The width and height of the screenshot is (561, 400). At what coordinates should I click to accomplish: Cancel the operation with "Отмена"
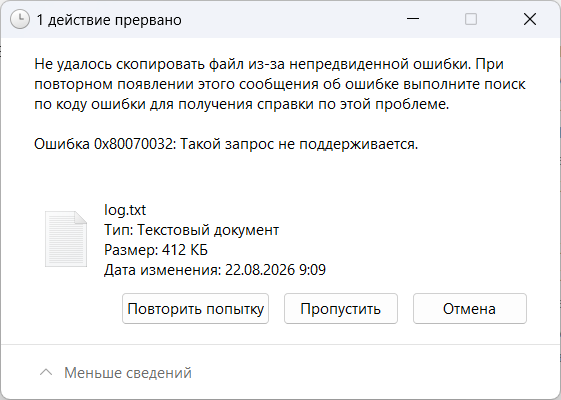point(470,308)
